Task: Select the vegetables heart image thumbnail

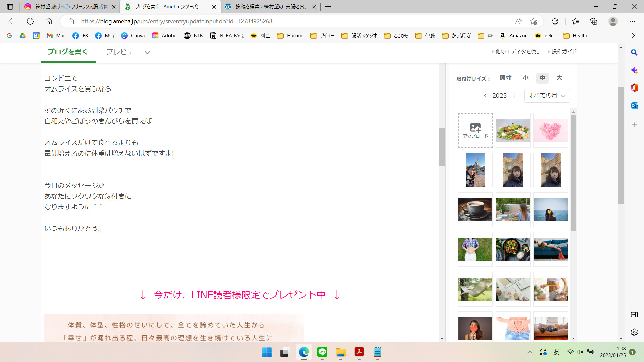Action: (513, 130)
